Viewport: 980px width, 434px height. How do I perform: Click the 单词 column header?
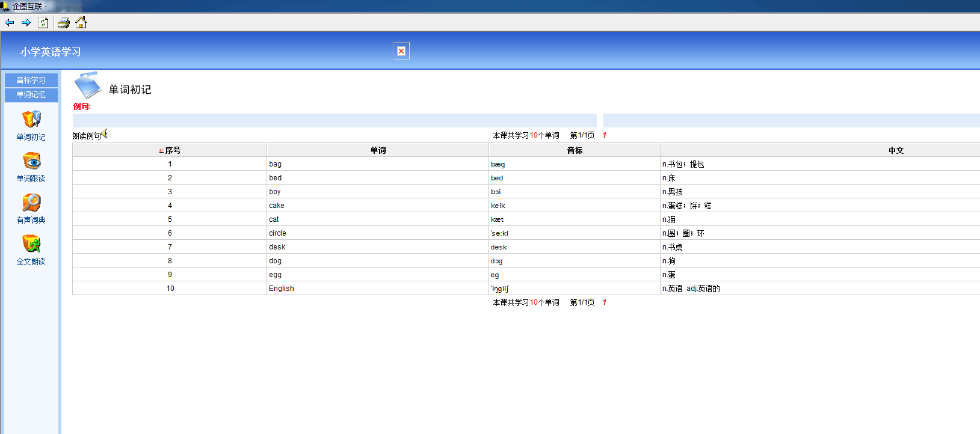[x=378, y=150]
